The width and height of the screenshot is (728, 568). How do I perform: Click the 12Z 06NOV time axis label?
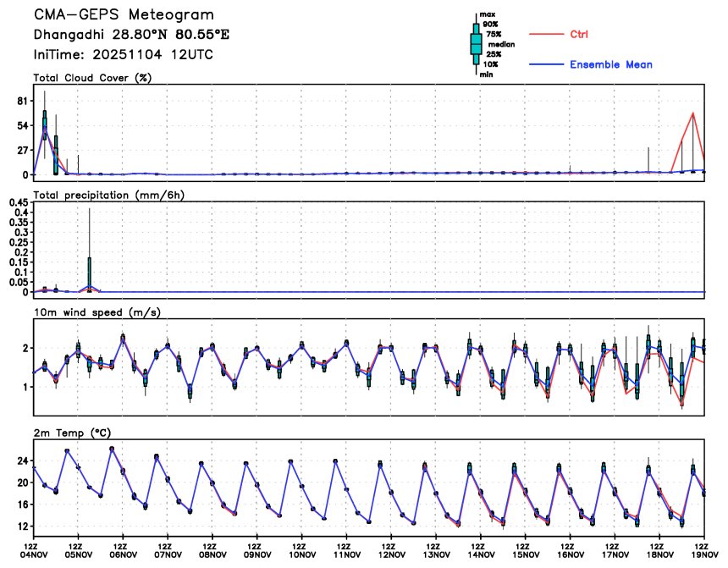(123, 551)
